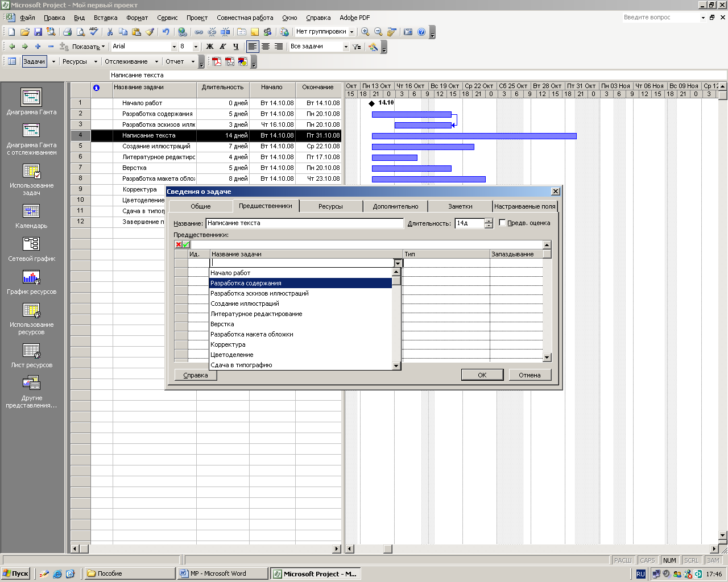Screen dimensions: 728x582
Task: Open the grouping dropdown 'Нет группировки'
Action: (x=351, y=32)
